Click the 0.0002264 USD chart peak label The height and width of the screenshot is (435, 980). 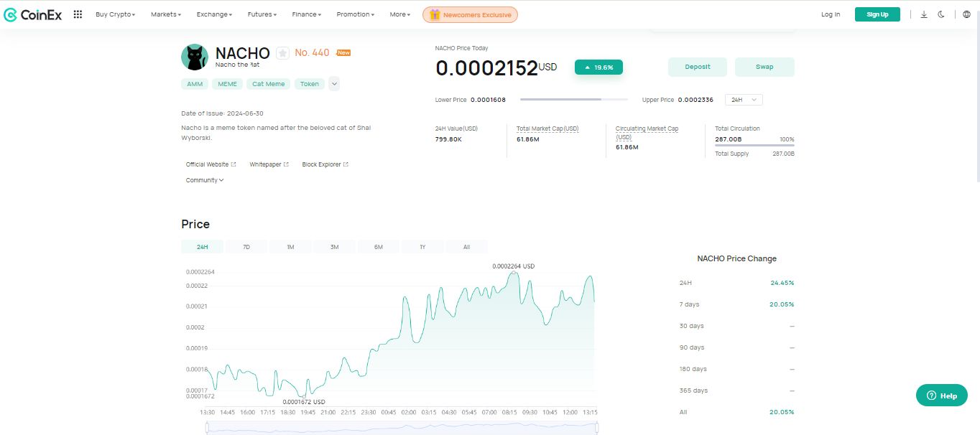[x=514, y=266]
